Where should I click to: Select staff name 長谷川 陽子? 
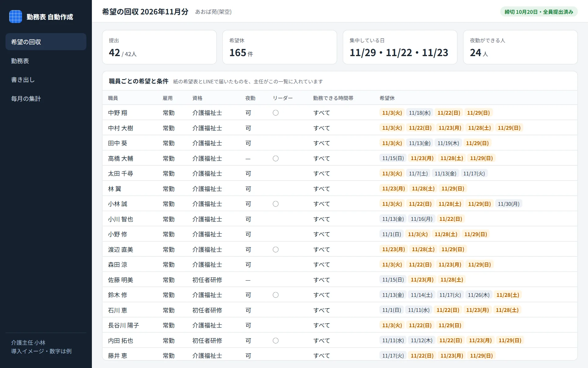(x=123, y=325)
